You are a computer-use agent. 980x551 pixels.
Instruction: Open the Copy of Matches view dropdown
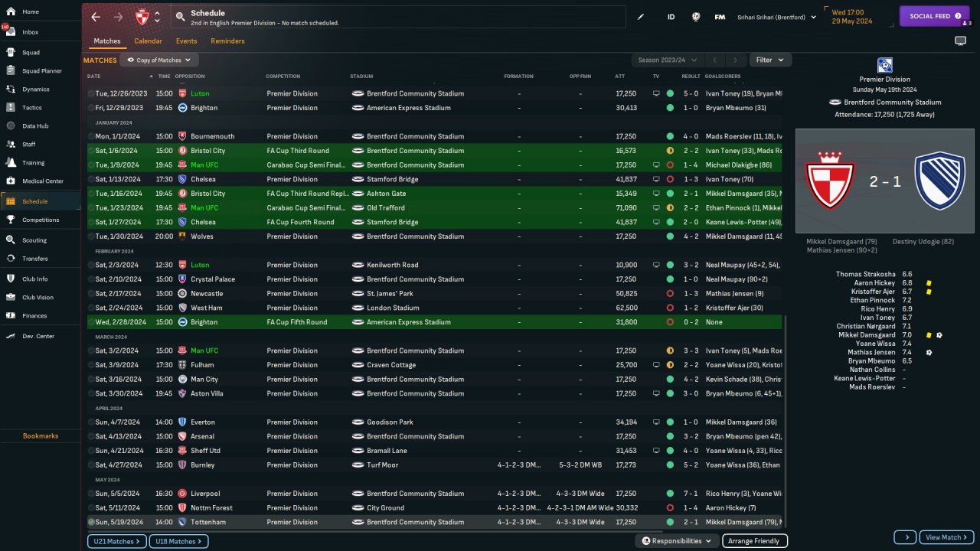(x=159, y=60)
